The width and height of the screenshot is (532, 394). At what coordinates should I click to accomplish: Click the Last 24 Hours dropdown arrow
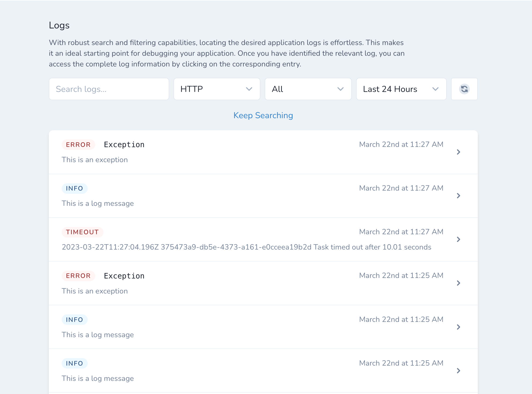click(x=435, y=89)
